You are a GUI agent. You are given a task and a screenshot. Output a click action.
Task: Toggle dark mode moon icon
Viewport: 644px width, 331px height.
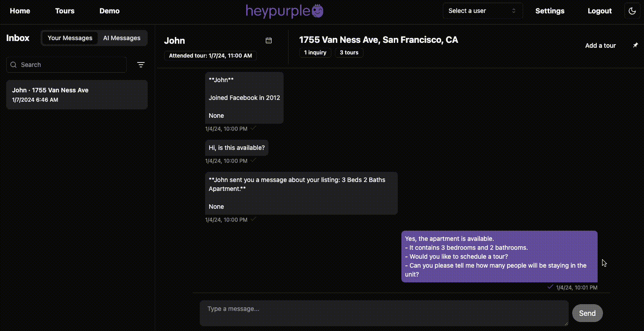coord(632,11)
